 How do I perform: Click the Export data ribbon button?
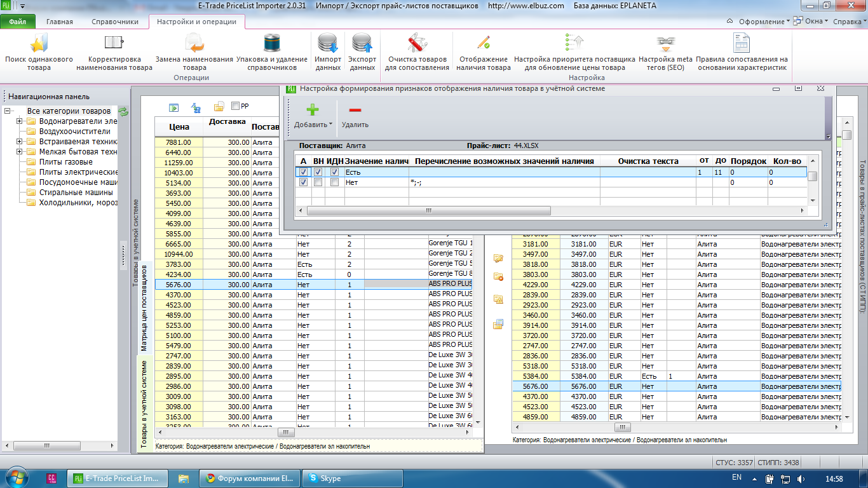[x=362, y=53]
